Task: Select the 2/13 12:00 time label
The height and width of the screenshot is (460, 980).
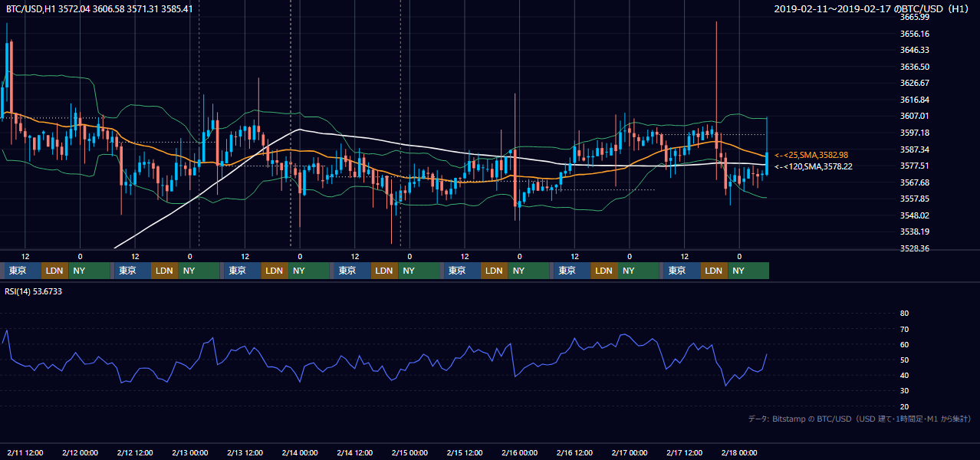Action: (245, 452)
